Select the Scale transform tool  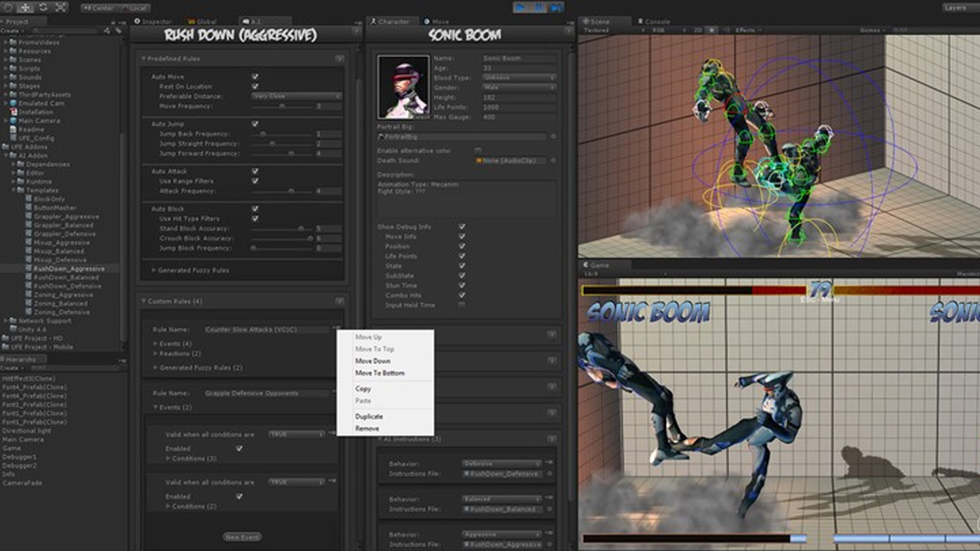[x=60, y=7]
